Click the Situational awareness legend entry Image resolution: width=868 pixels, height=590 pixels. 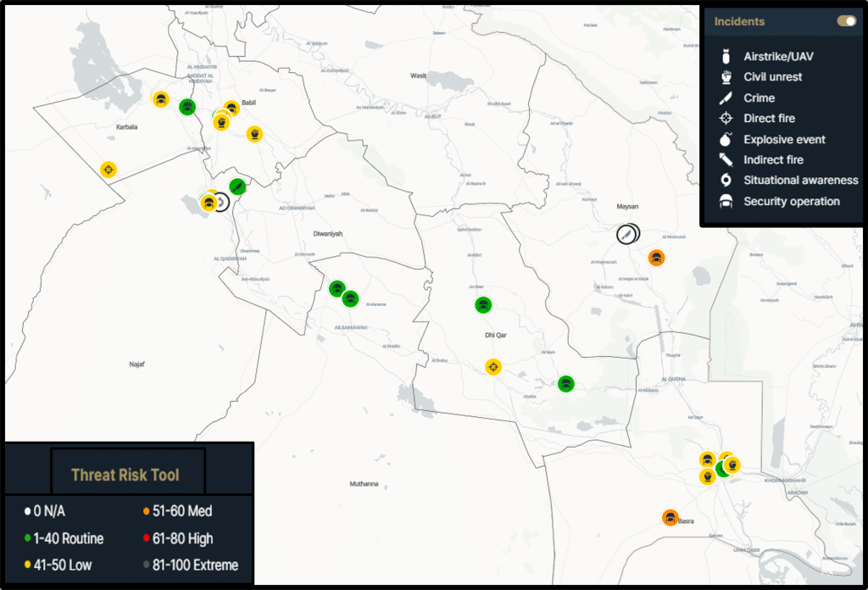pos(800,181)
